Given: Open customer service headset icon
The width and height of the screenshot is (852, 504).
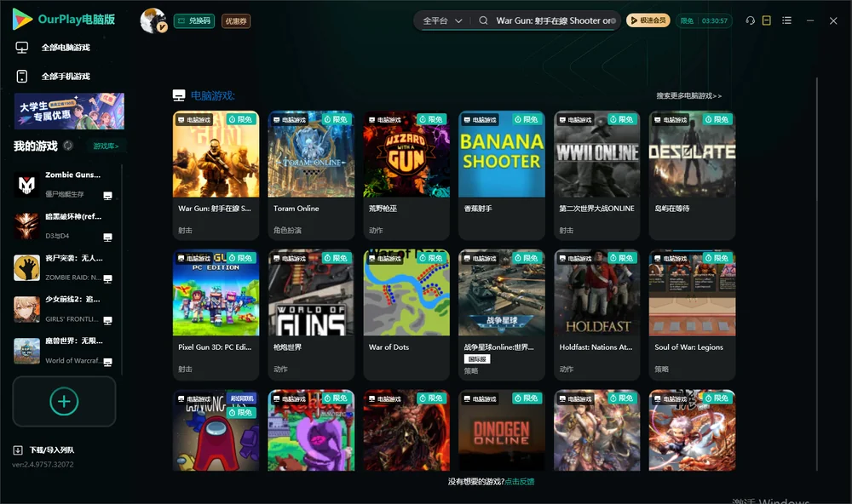Looking at the screenshot, I should [751, 20].
